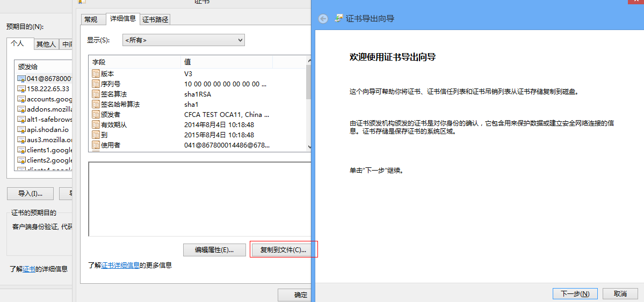Select the 颁发者 field icon
This screenshot has height=302, width=644.
(96, 114)
